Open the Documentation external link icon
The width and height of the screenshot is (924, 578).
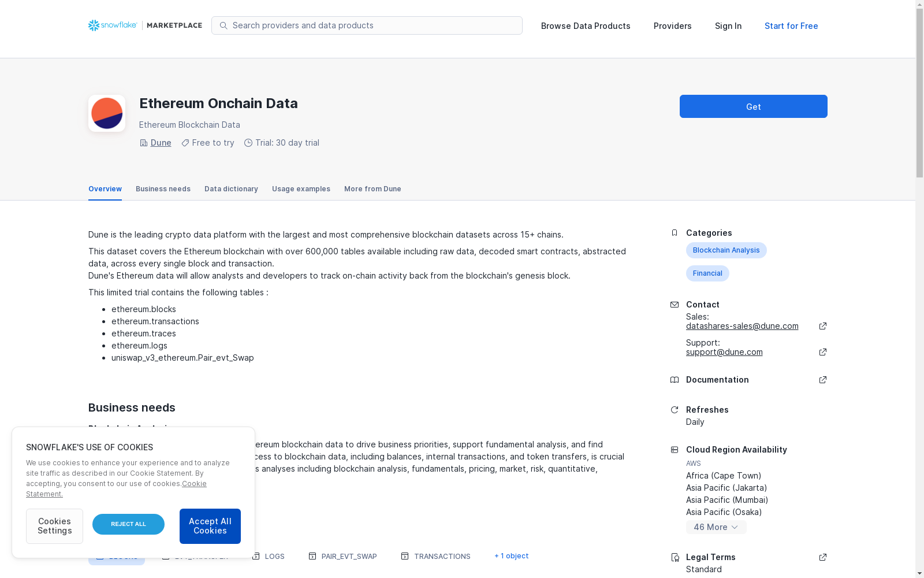pos(823,380)
